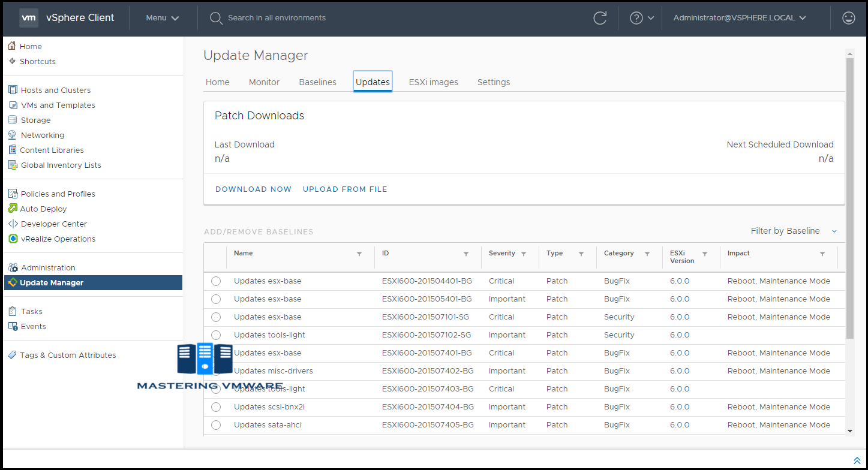Viewport: 868px width, 470px height.
Task: Click the Developer Center icon
Action: (13, 224)
